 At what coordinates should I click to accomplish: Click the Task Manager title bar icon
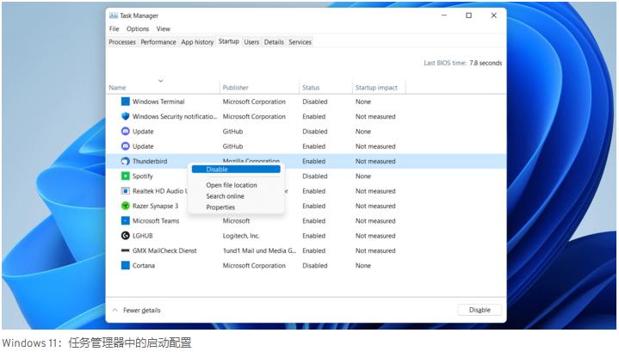point(114,15)
